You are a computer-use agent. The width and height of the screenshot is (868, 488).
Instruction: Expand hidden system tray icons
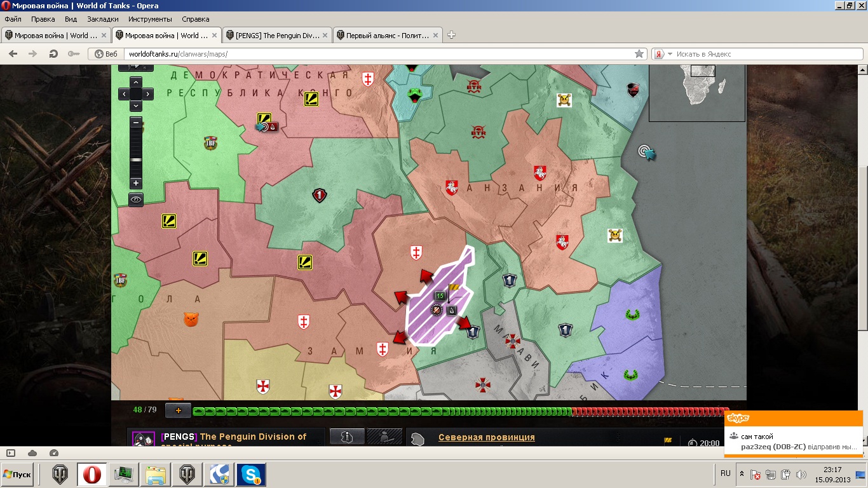[742, 474]
